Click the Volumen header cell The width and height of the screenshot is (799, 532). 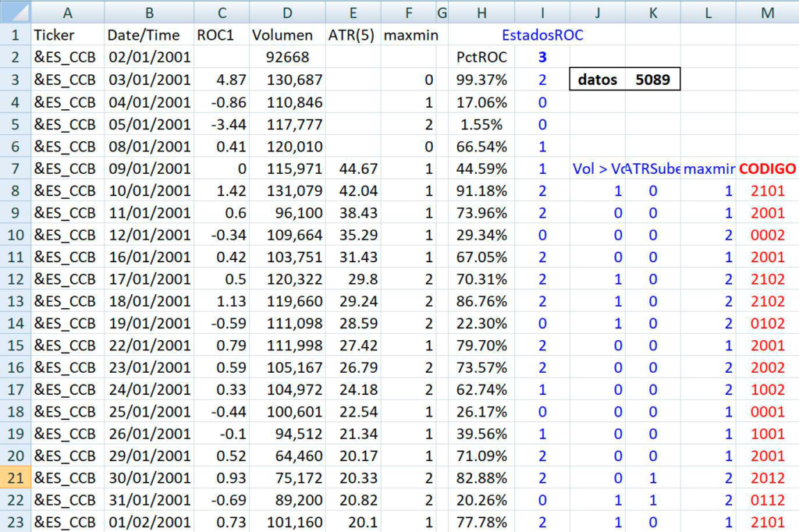point(287,35)
